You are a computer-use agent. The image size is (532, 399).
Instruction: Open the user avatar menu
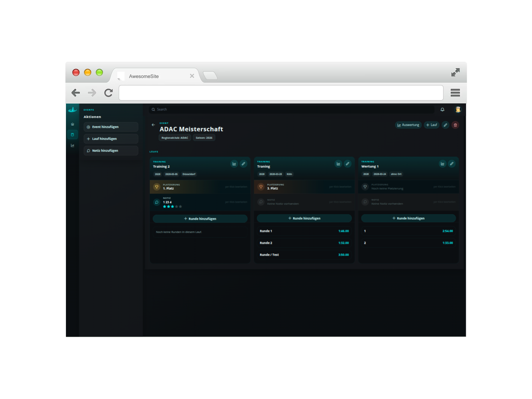pyautogui.click(x=458, y=110)
